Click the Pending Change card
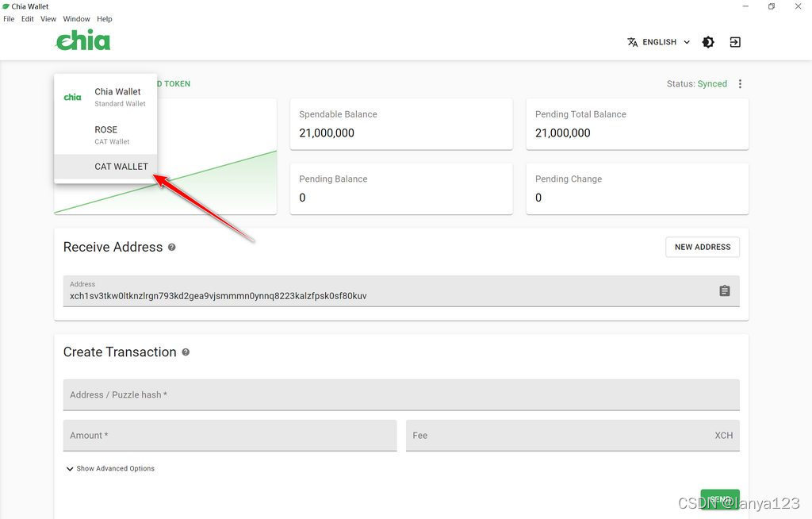This screenshot has height=519, width=812. (x=637, y=189)
